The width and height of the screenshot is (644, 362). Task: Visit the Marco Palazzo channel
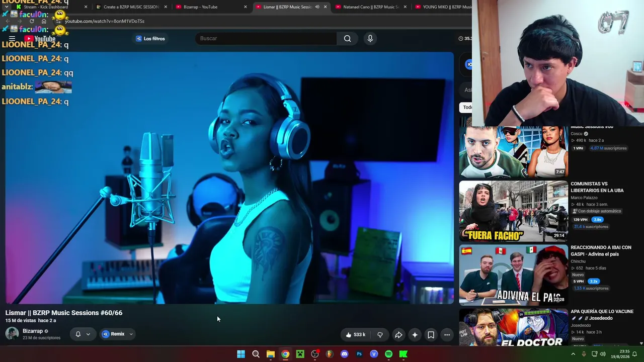584,198
